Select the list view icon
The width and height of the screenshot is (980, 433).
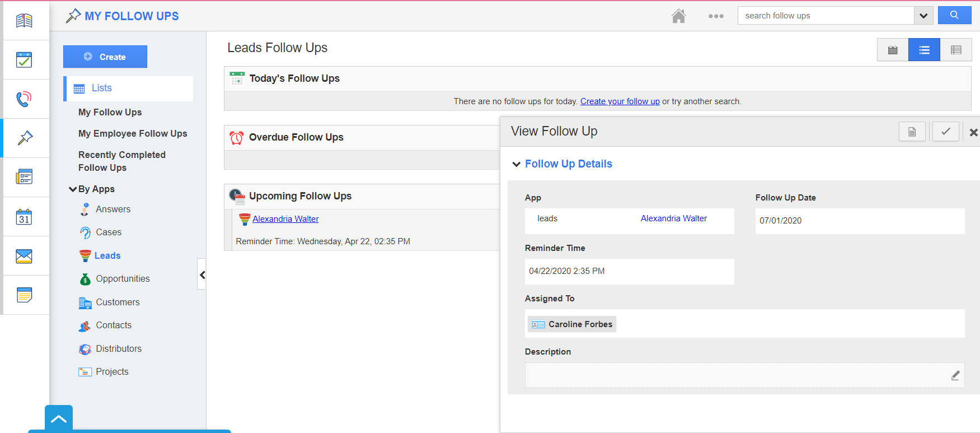click(x=924, y=50)
